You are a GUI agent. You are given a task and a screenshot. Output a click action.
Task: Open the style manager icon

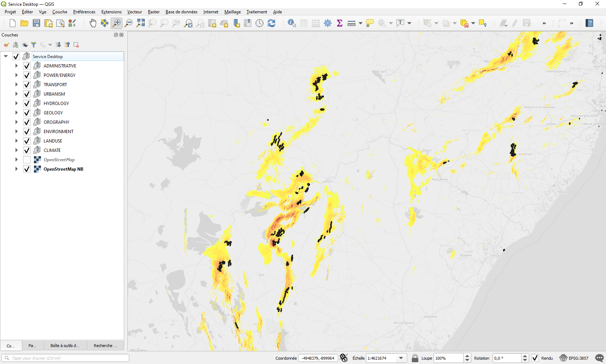pos(72,23)
